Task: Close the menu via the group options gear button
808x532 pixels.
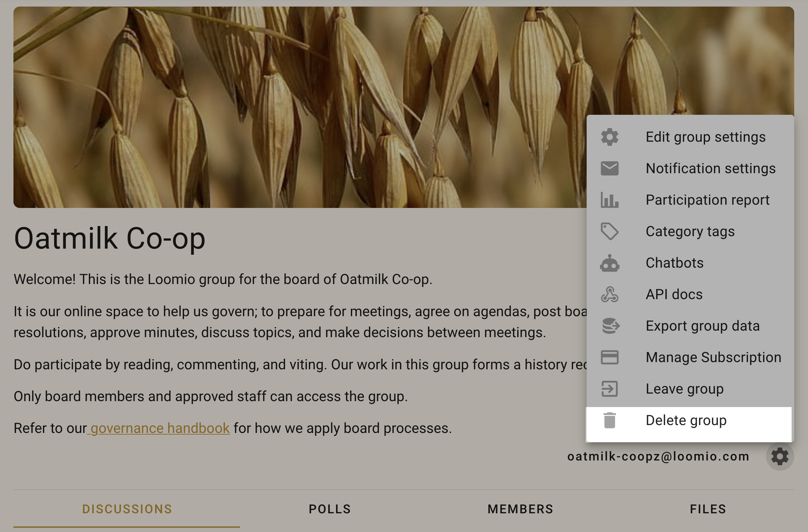Action: point(779,456)
